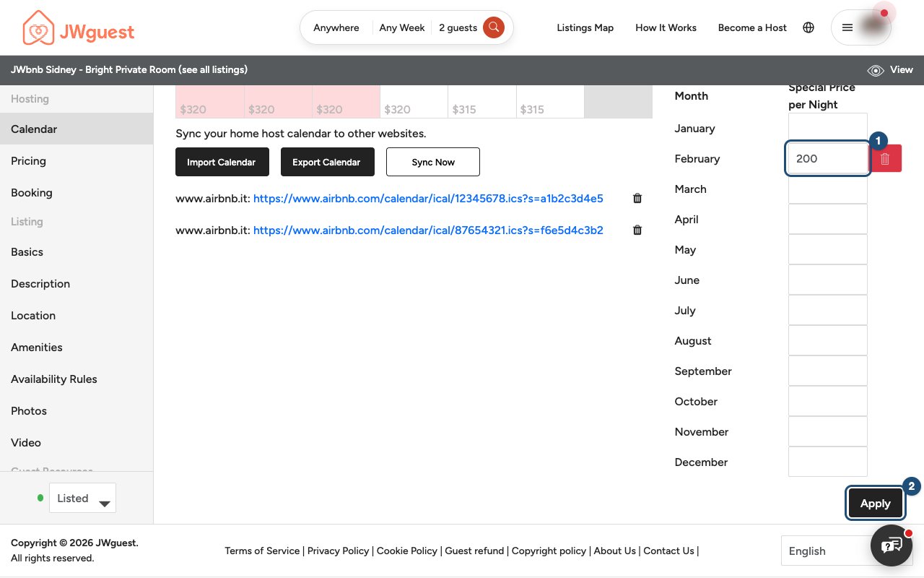The width and height of the screenshot is (924, 578).
Task: Click the Apply button
Action: [x=876, y=503]
